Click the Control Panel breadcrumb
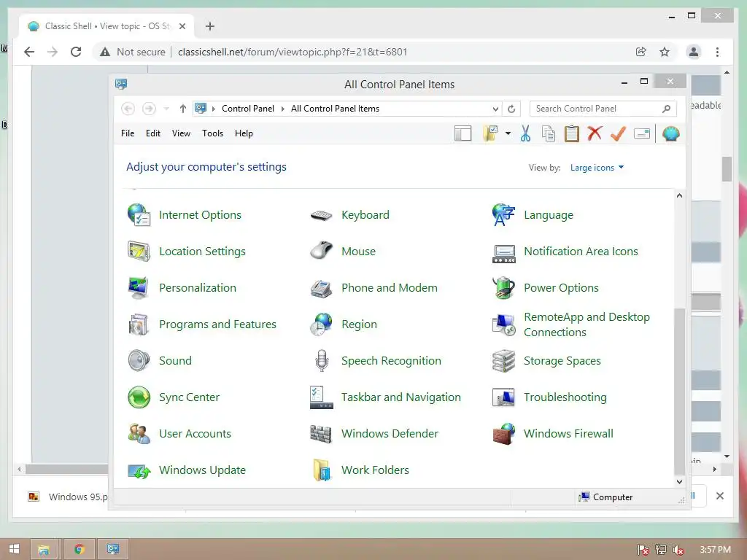 pyautogui.click(x=248, y=109)
